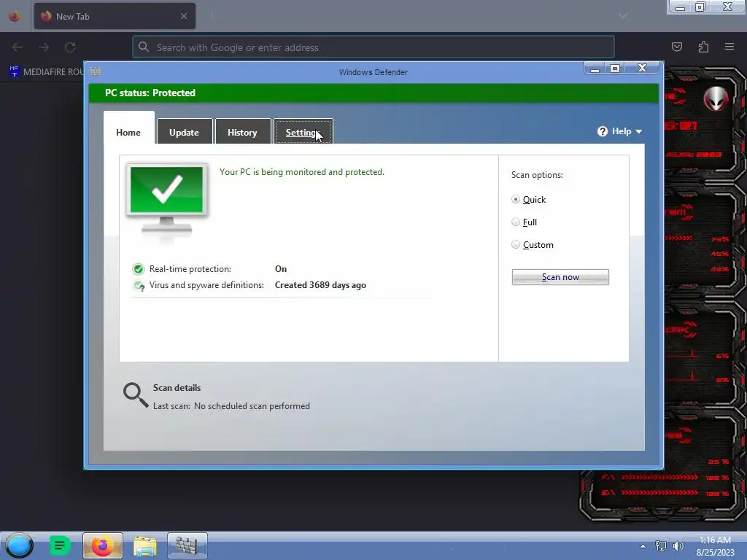This screenshot has width=747, height=560.
Task: Click 'Your PC is being monitored and protected' text
Action: (x=301, y=172)
